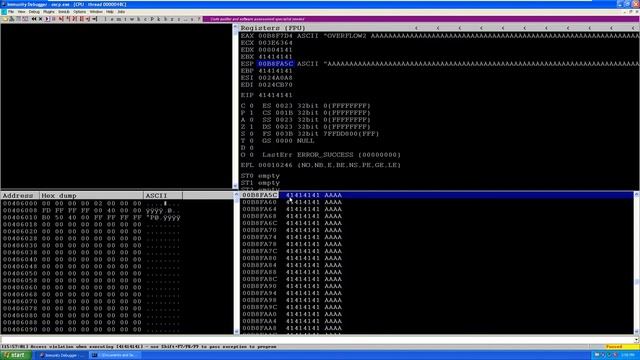Select the highlighted ESP value 00B8FA5C

(x=275, y=64)
